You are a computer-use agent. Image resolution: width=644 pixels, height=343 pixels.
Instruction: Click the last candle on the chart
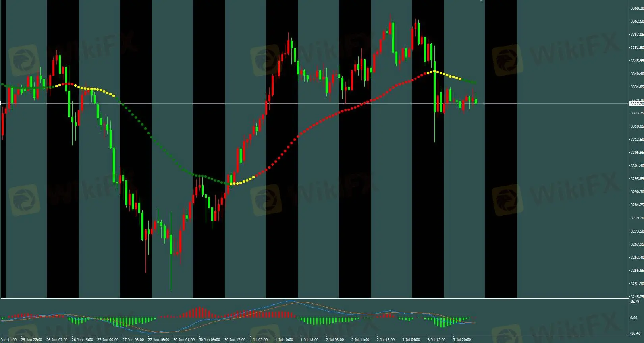pyautogui.click(x=476, y=101)
